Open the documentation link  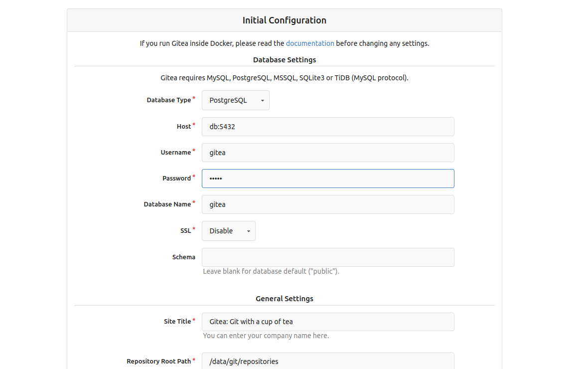[310, 43]
